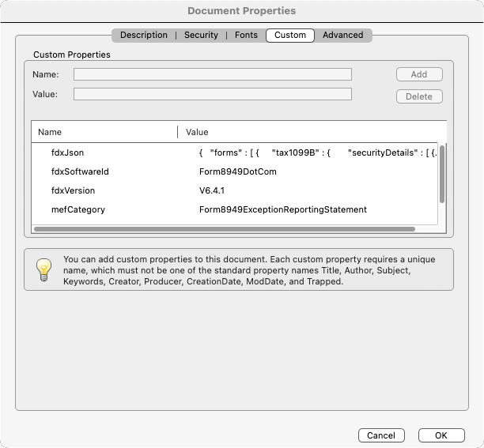
Task: Open the Advanced tab
Action: [x=342, y=35]
